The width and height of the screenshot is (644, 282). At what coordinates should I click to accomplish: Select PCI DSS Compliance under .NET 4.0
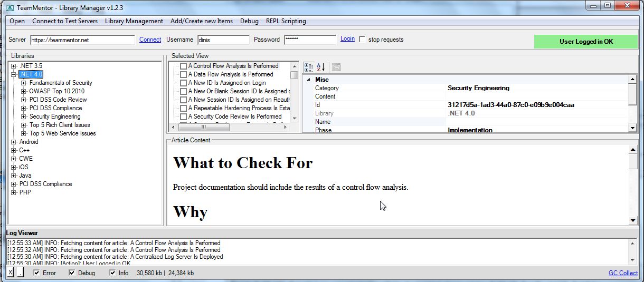pos(56,108)
